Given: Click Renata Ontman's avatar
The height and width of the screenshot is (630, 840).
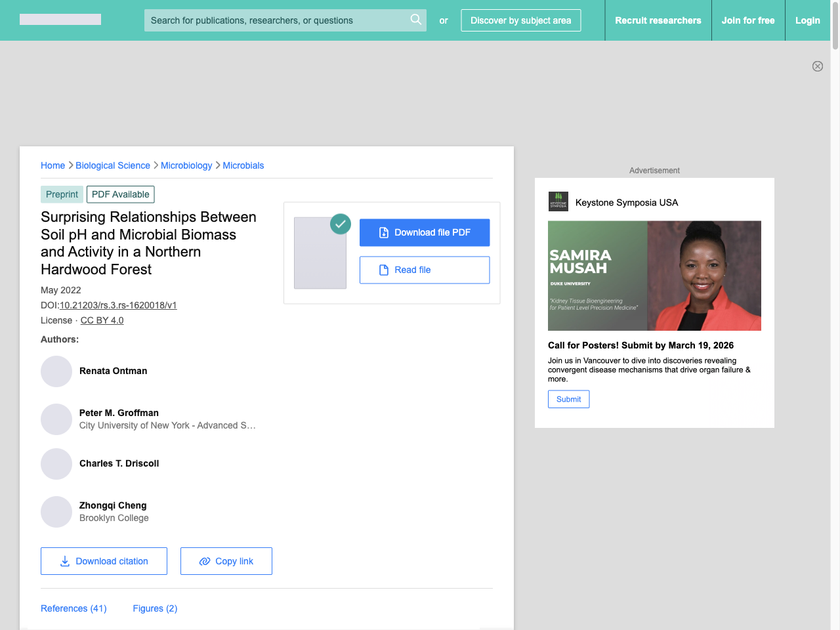Looking at the screenshot, I should 56,371.
